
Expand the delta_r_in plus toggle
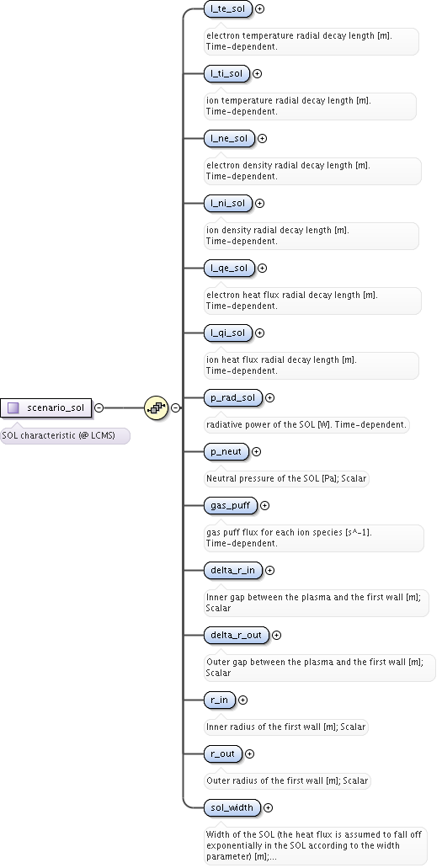tap(269, 570)
